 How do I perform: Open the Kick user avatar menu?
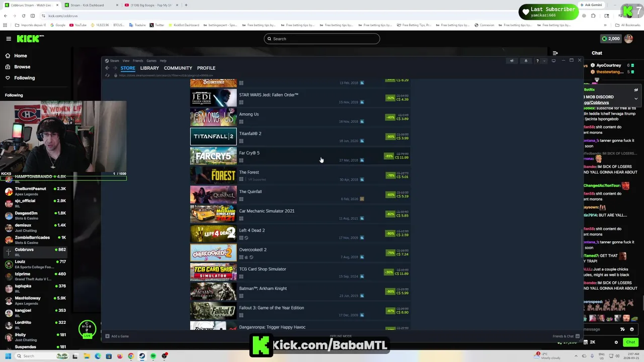628,39
